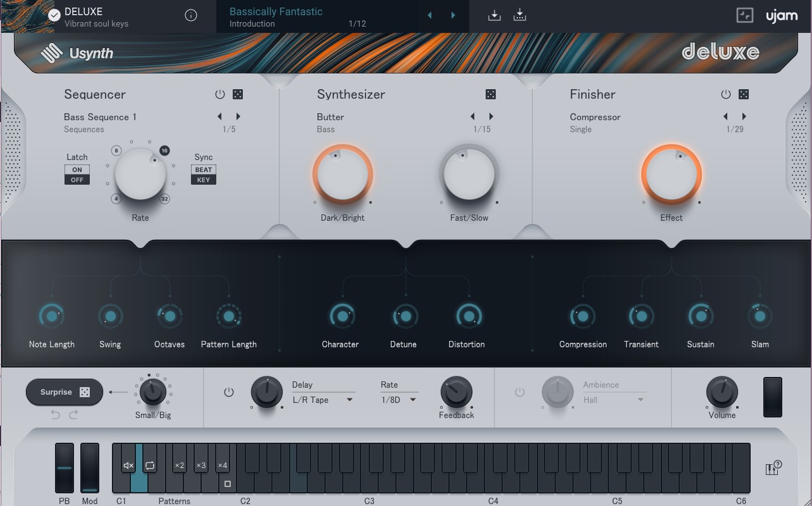The width and height of the screenshot is (812, 506).
Task: Click the output level meter beside Volume
Action: (x=773, y=397)
